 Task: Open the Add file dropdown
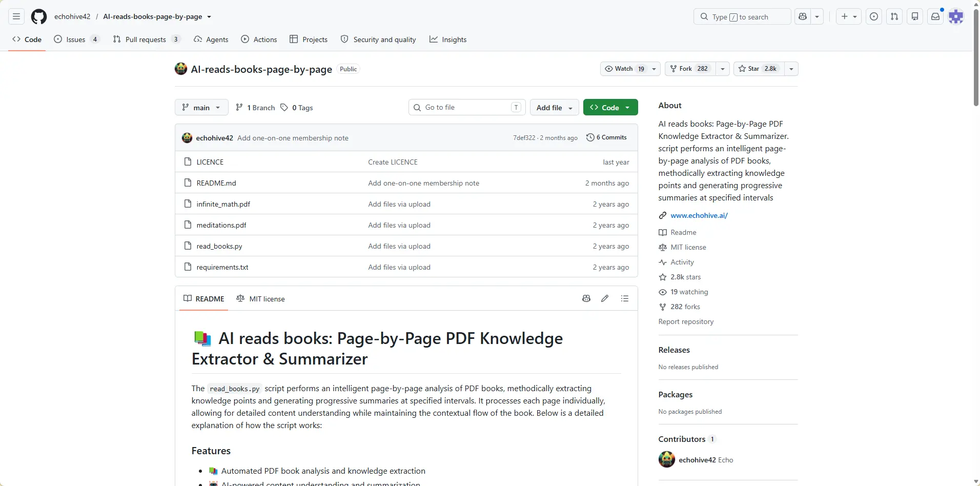click(555, 107)
